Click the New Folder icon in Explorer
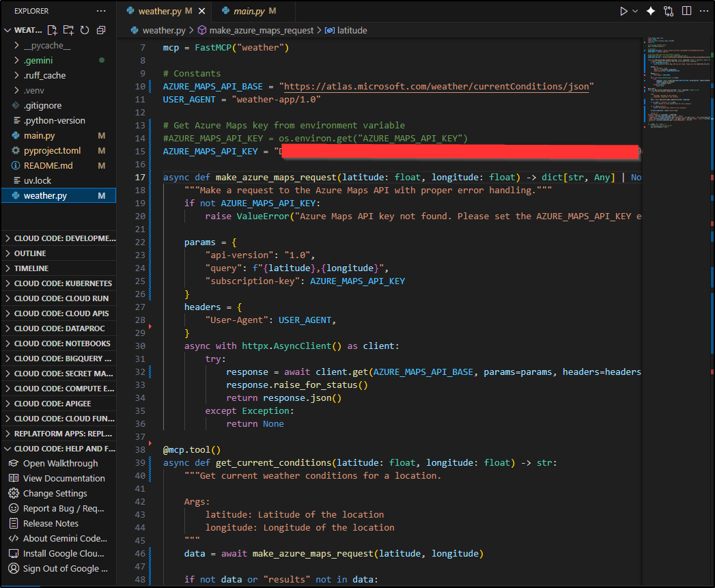 68,30
